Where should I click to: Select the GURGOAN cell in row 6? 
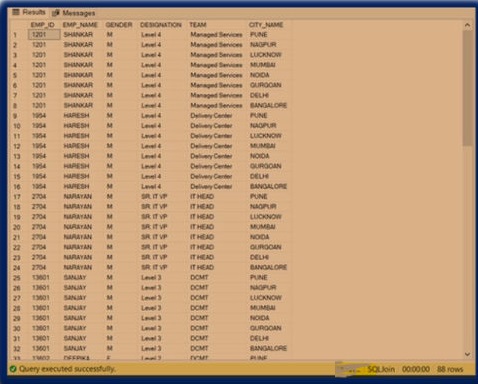pos(266,85)
